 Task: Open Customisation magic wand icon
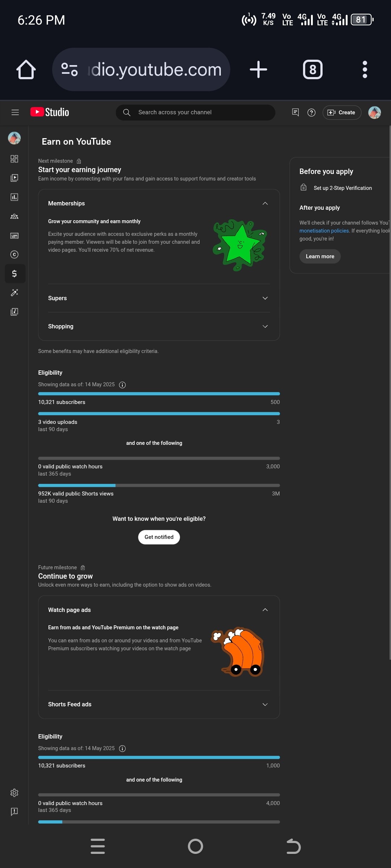14,293
